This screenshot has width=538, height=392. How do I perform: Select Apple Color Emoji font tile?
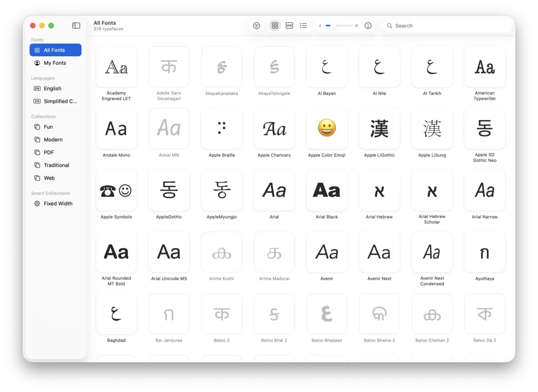pyautogui.click(x=327, y=129)
